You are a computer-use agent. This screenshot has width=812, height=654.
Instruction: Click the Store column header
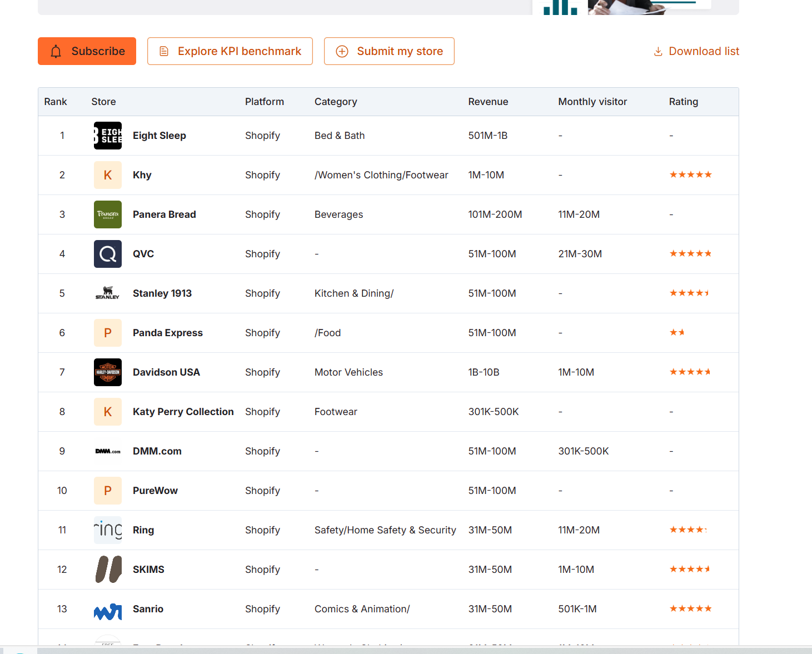(x=104, y=102)
